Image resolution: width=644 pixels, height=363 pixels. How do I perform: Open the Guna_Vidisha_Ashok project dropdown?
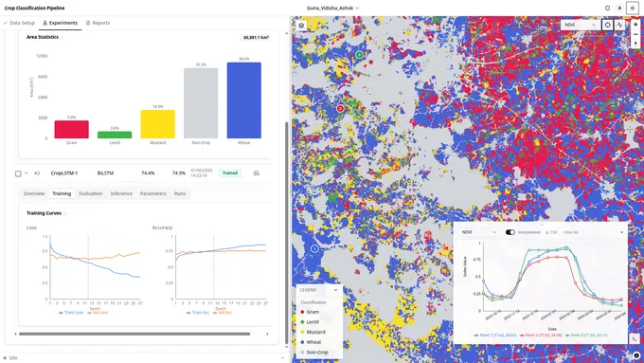pyautogui.click(x=332, y=8)
